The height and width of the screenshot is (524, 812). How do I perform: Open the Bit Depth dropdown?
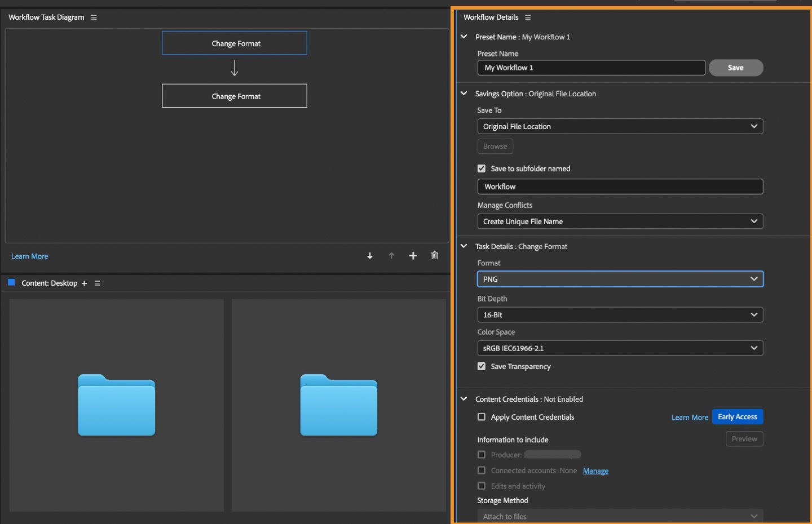(x=620, y=314)
